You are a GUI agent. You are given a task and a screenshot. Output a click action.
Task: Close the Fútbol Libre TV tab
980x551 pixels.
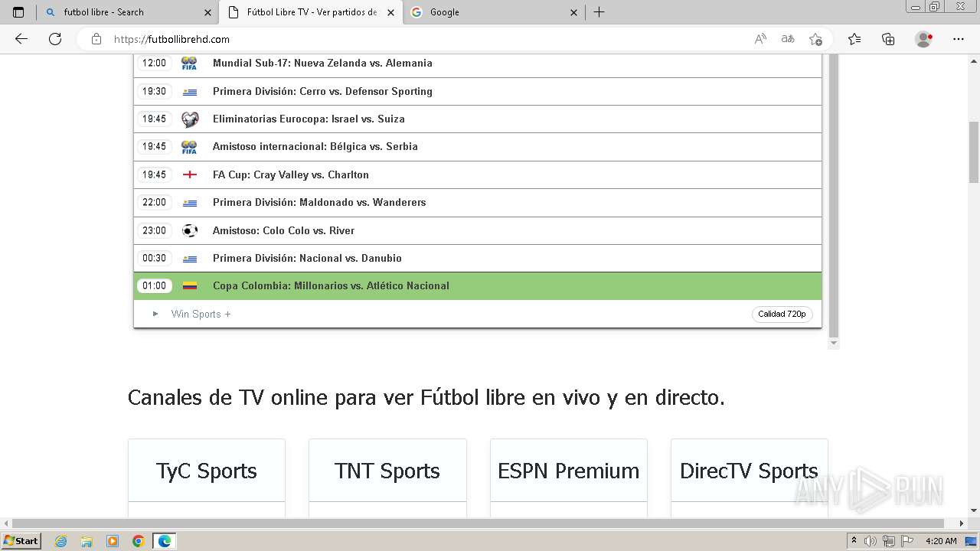coord(390,12)
